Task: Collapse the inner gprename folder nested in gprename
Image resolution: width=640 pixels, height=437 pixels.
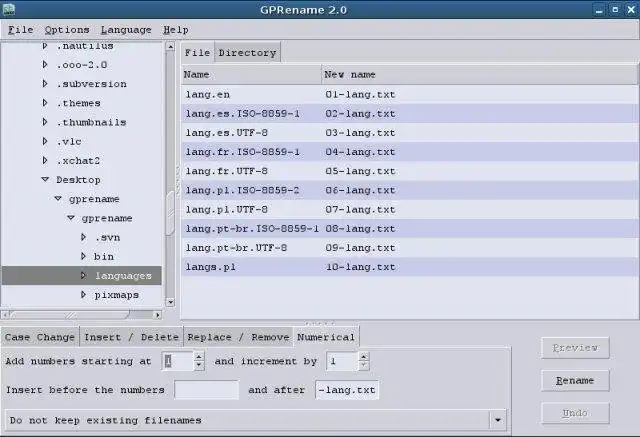Action: (x=71, y=218)
